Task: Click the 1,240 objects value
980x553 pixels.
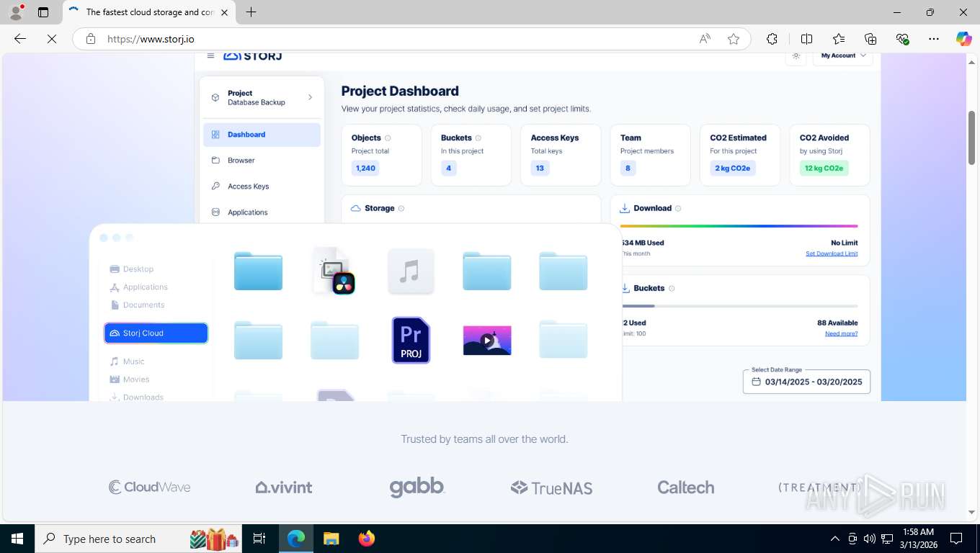Action: pyautogui.click(x=365, y=168)
